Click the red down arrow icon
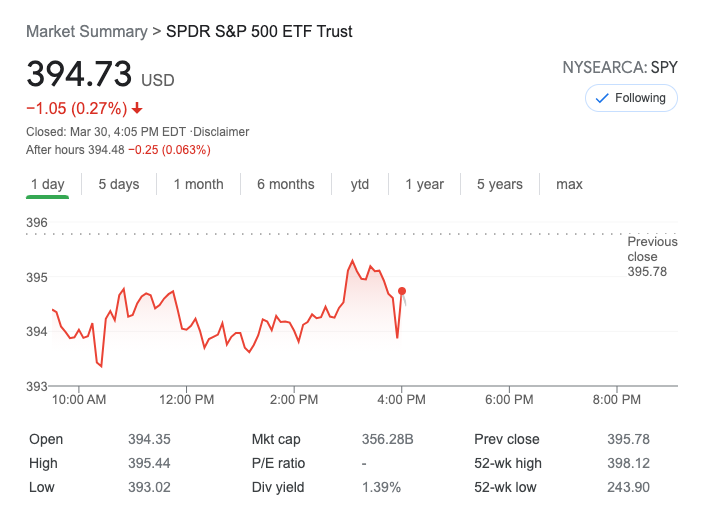The image size is (703, 510). tap(137, 108)
